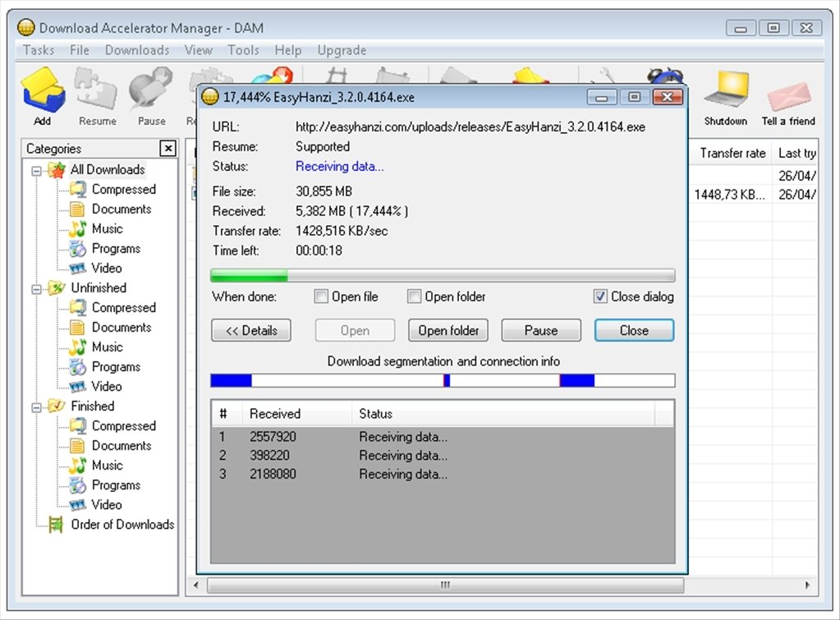This screenshot has height=620, width=840.
Task: Select Music under Unfinished
Action: [x=107, y=347]
